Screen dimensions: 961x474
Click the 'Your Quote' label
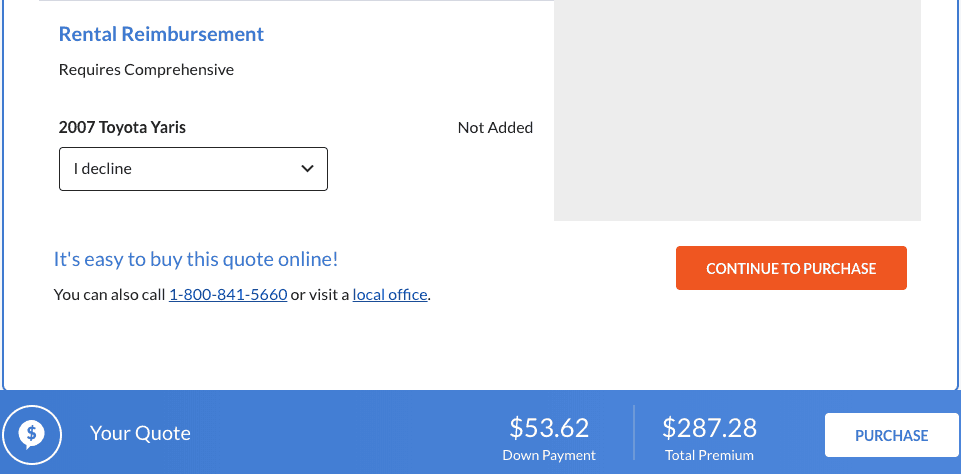click(140, 433)
